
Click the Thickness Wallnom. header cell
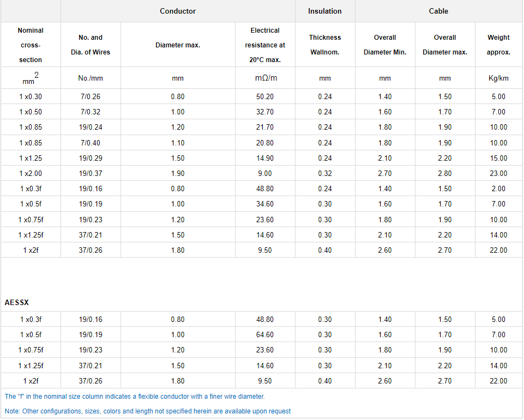coord(325,45)
